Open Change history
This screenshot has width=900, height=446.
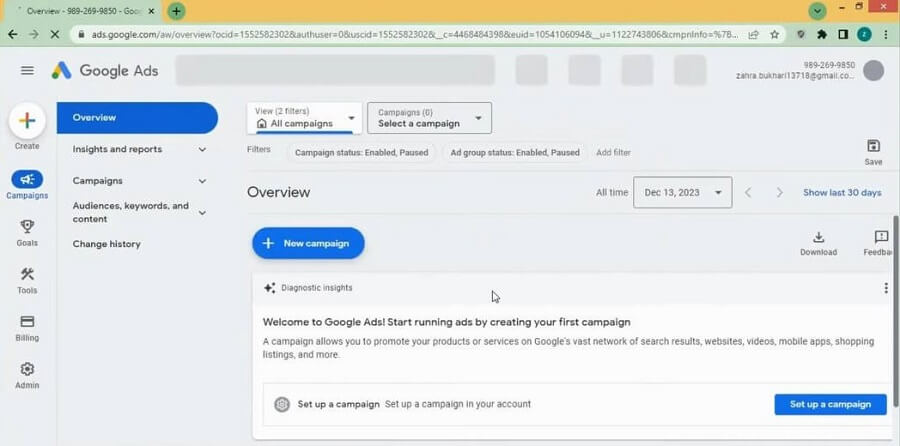pyautogui.click(x=107, y=244)
